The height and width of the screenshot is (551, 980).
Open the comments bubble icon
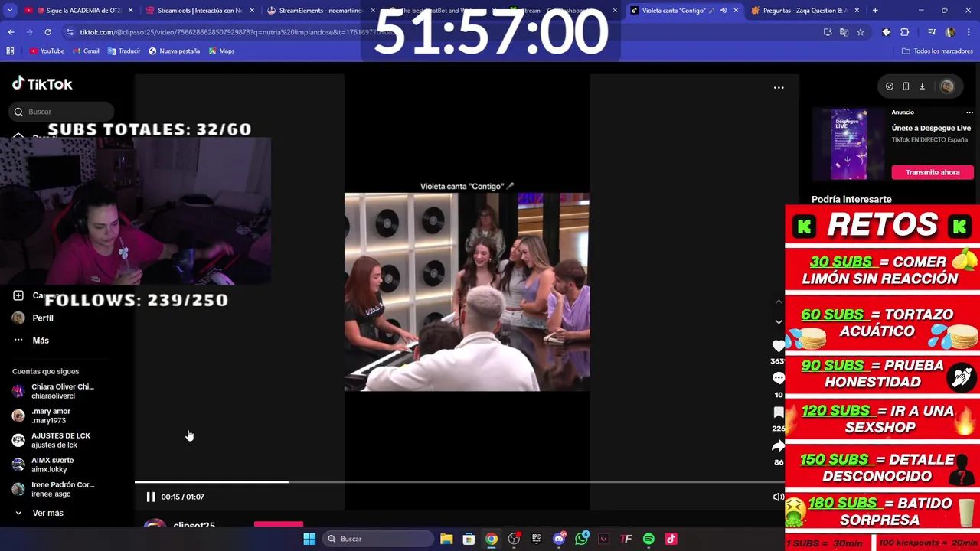779,379
